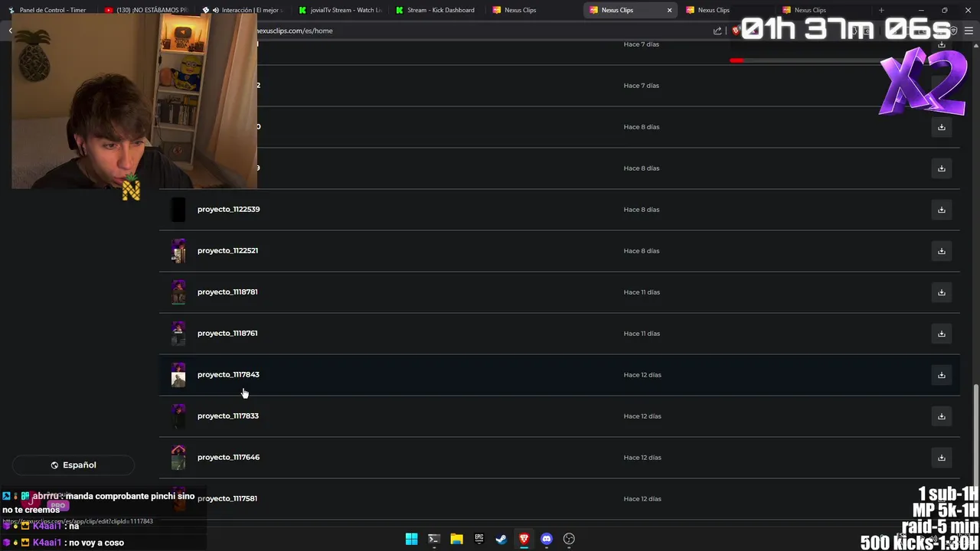Viewport: 980px width, 551px height.
Task: Switch to YouTube ¡NO ESTÁBAMOS tab
Action: pos(147,10)
